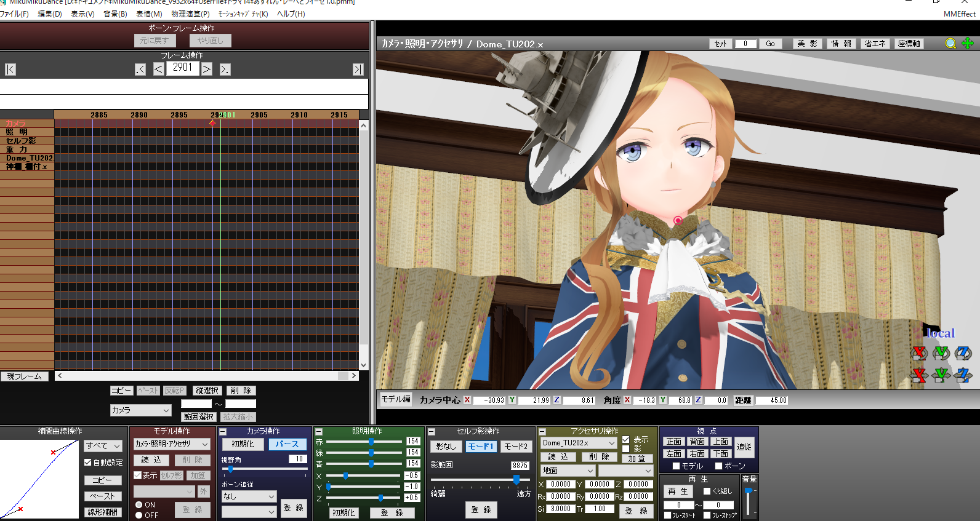Image resolution: width=980 pixels, height=521 pixels.
Task: Go to previous keyframe (.< button)
Action: (140, 70)
